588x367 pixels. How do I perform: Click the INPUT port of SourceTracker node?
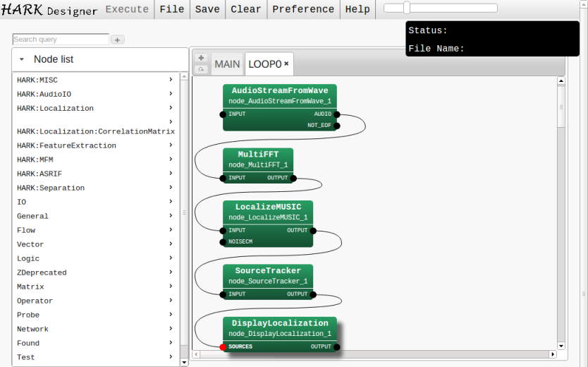[223, 294]
